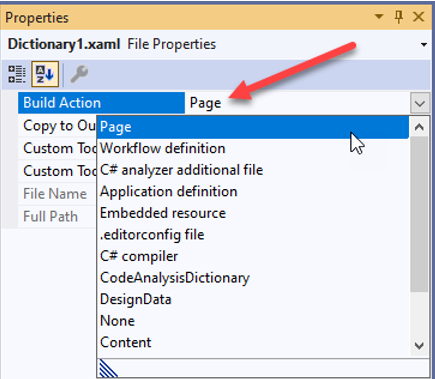Choose Workflow definition build action
This screenshot has height=379, width=435.
253,148
